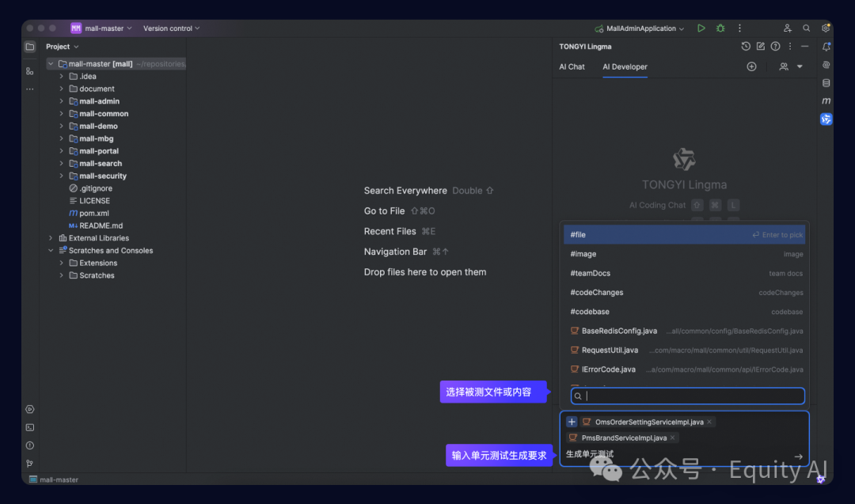The width and height of the screenshot is (855, 504).
Task: Open the TONGYI Lingma sidebar icon
Action: click(826, 119)
